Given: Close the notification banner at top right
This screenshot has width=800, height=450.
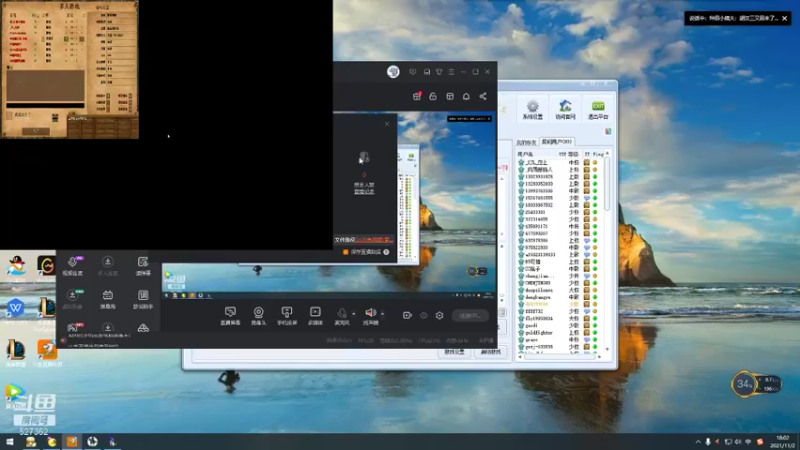Looking at the screenshot, I should [x=785, y=18].
